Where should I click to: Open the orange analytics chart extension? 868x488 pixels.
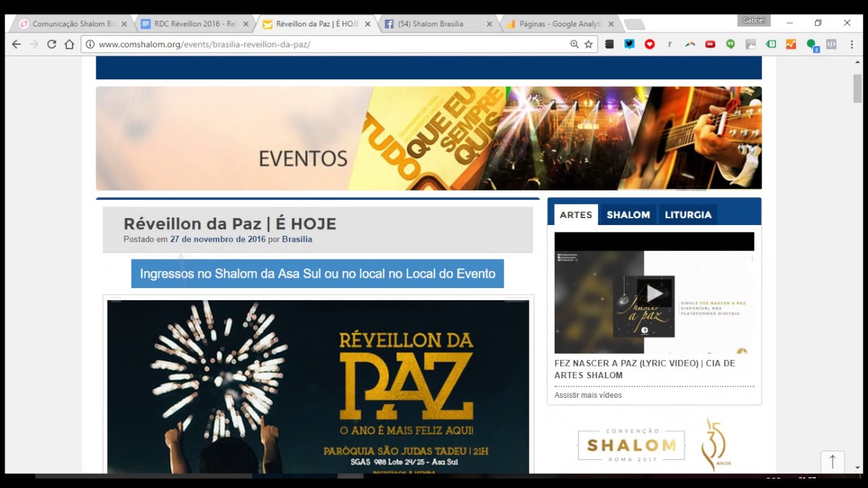(x=791, y=44)
